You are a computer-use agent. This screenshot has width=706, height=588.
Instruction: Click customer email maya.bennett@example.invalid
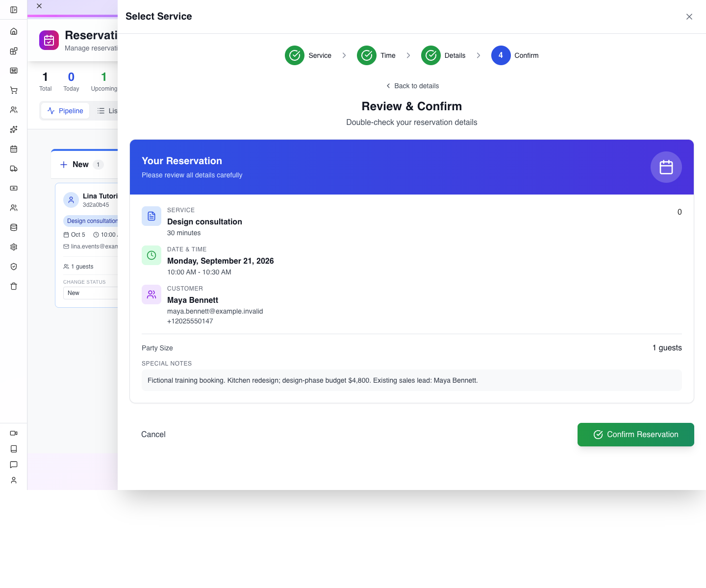point(215,311)
